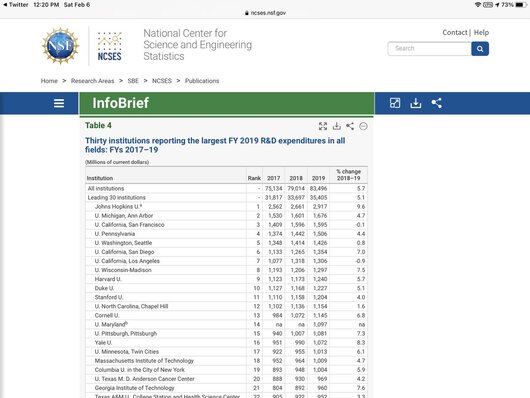Go to Publications breadcrumb

[202, 81]
